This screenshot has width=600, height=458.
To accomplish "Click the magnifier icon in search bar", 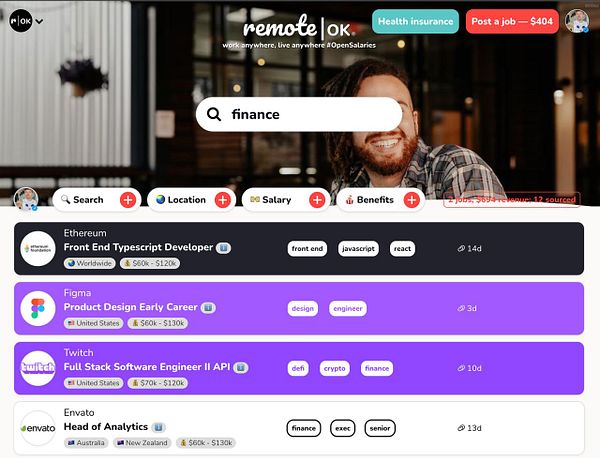I will tap(214, 114).
